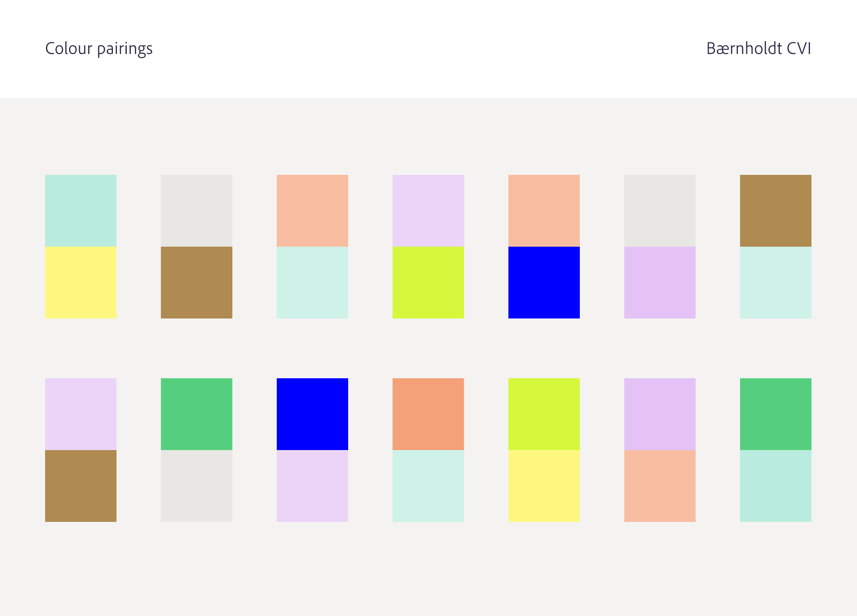The width and height of the screenshot is (857, 616).
Task: Choose the grey swatch above the lavender in the top row
Action: (x=660, y=211)
